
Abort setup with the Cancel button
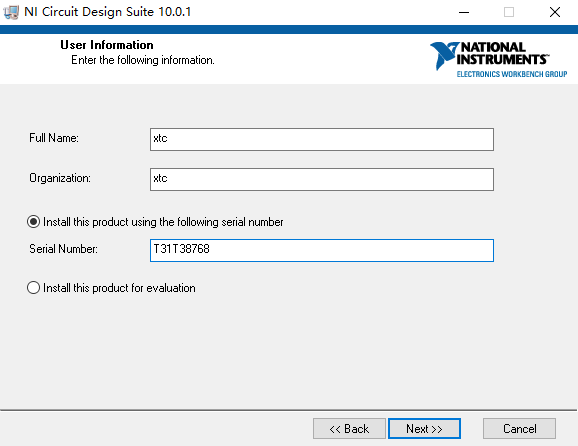519,428
